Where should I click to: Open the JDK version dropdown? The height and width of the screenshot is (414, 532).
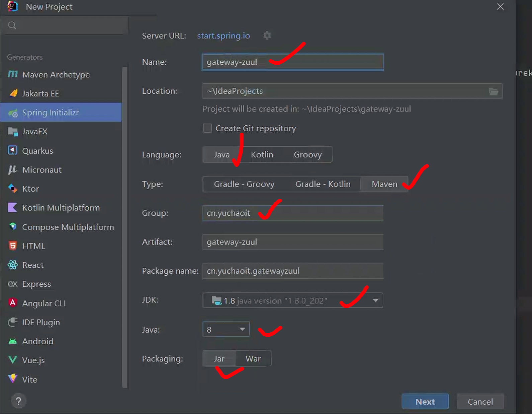(375, 300)
